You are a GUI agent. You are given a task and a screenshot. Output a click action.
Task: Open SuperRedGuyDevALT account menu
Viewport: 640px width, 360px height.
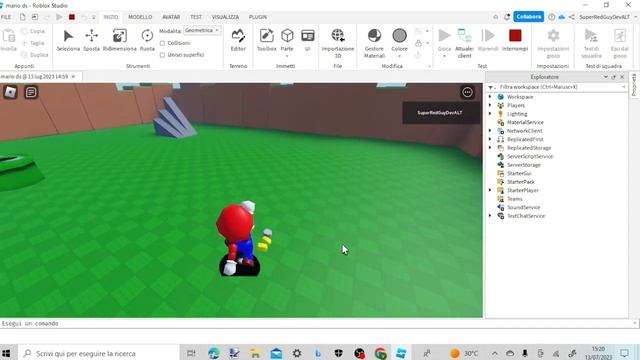pyautogui.click(x=607, y=17)
